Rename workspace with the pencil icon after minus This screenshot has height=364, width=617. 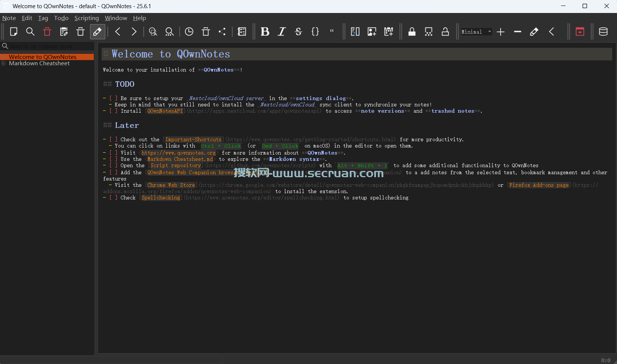534,32
